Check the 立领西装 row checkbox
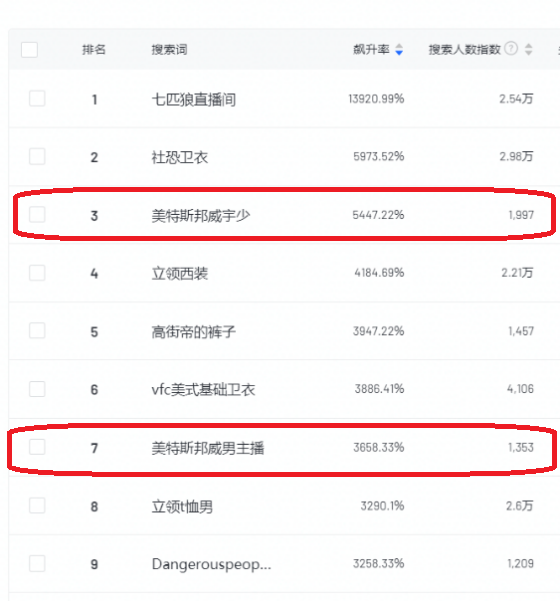This screenshot has width=560, height=601. tap(37, 273)
